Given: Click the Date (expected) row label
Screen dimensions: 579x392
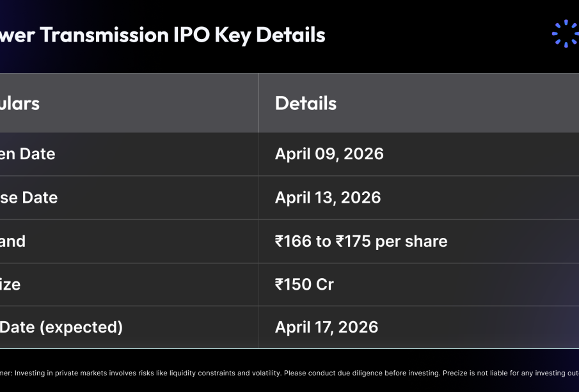Looking at the screenshot, I should click(x=61, y=327).
